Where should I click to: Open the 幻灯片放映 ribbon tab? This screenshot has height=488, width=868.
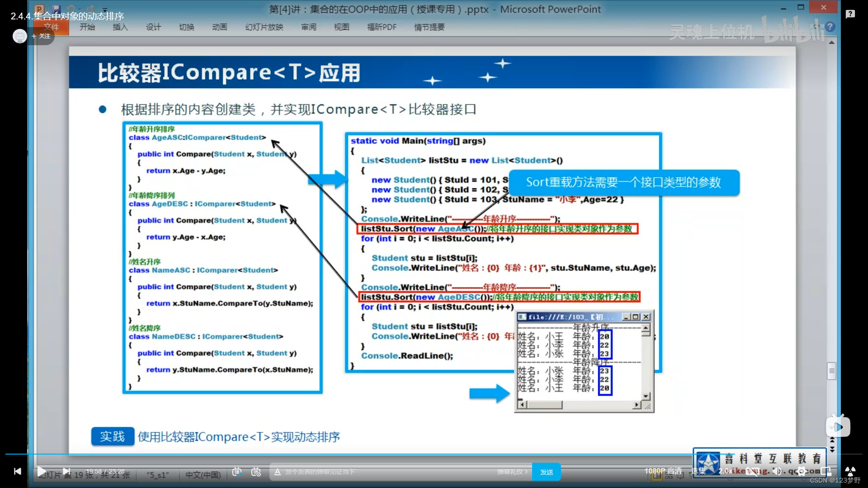click(264, 27)
